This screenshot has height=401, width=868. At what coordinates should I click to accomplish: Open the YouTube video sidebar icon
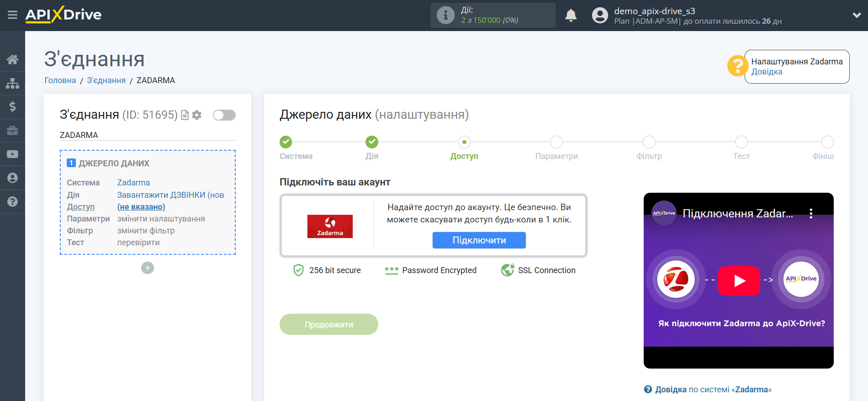tap(12, 154)
